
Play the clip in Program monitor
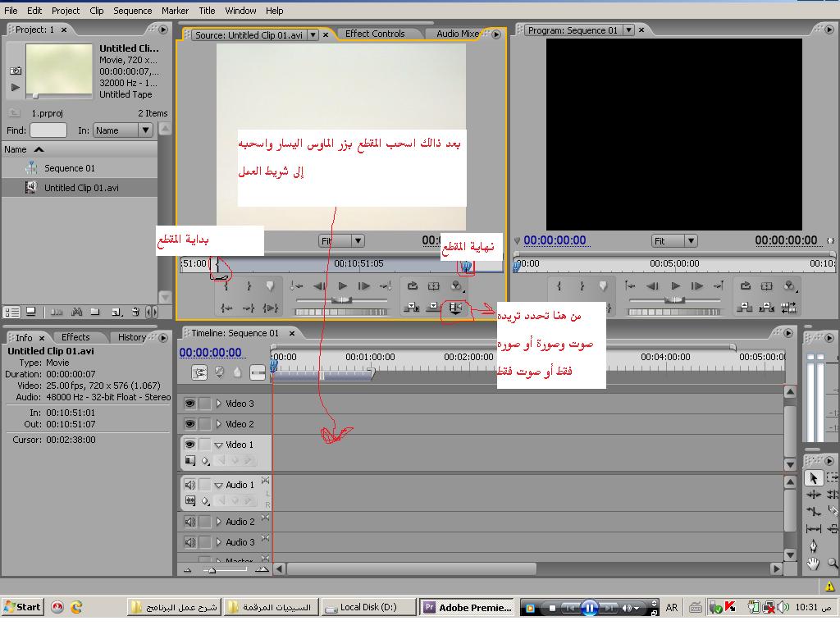[x=675, y=286]
